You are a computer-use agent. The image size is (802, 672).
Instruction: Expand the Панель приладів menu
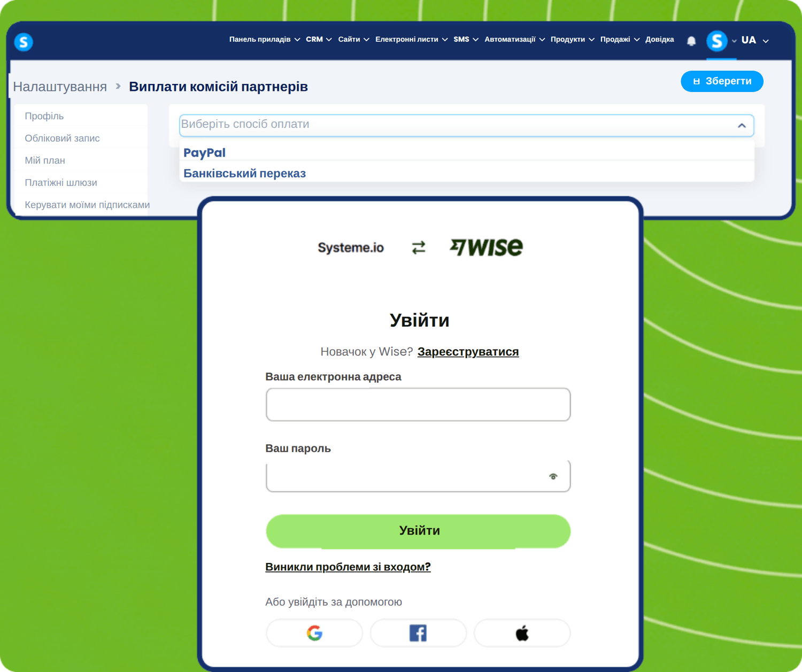click(265, 40)
